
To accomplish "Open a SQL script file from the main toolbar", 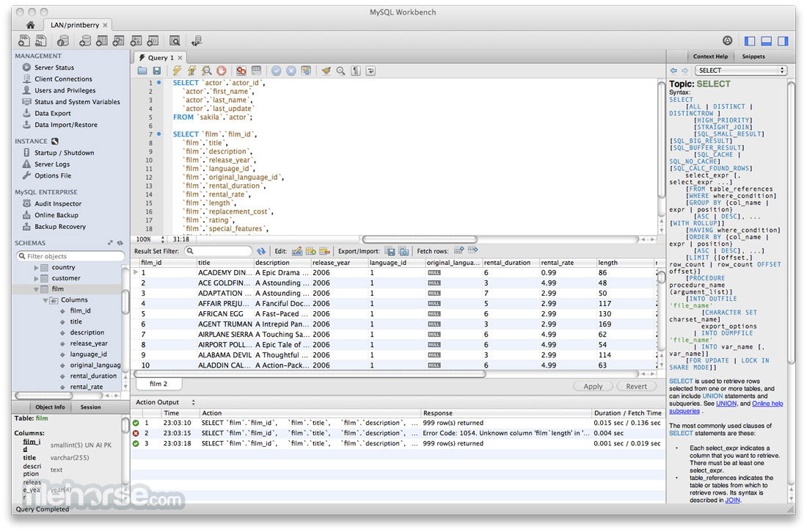I will (x=41, y=40).
